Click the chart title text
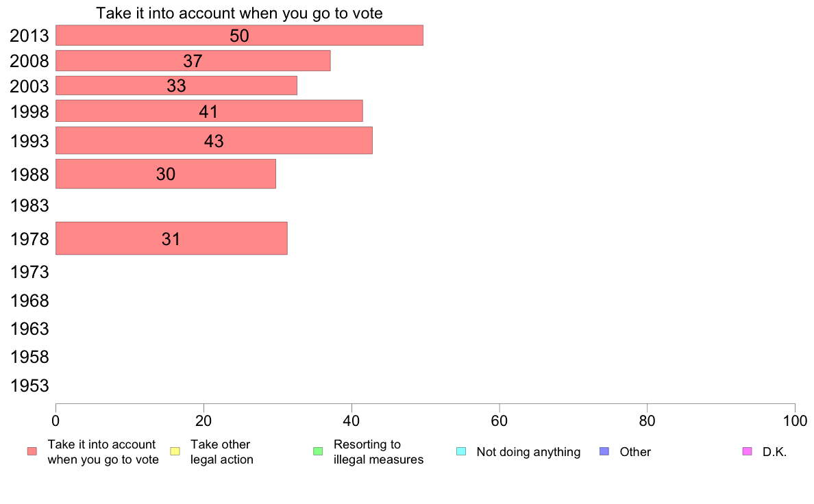 click(239, 13)
